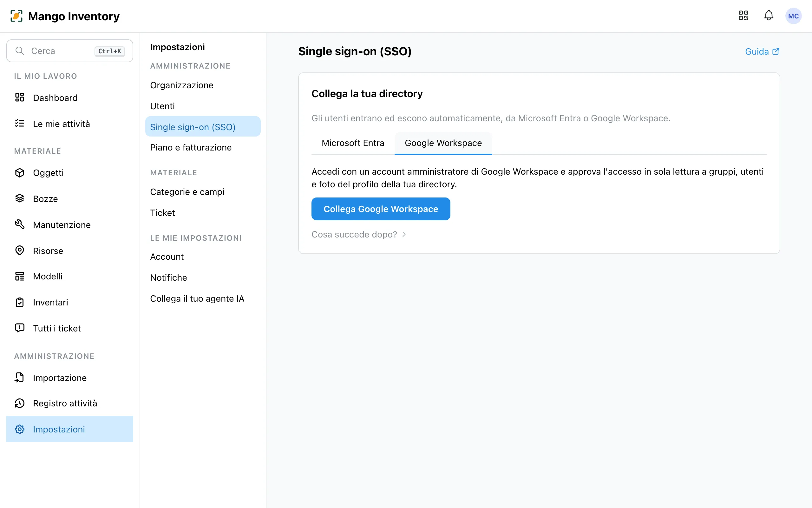812x508 pixels.
Task: Click the Bozze layers icon
Action: (20, 198)
